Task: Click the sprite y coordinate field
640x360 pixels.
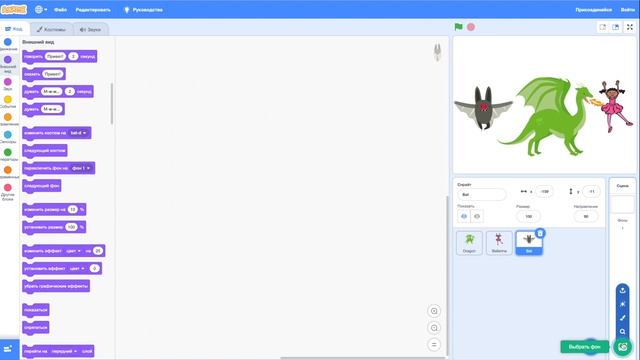Action: [x=591, y=191]
